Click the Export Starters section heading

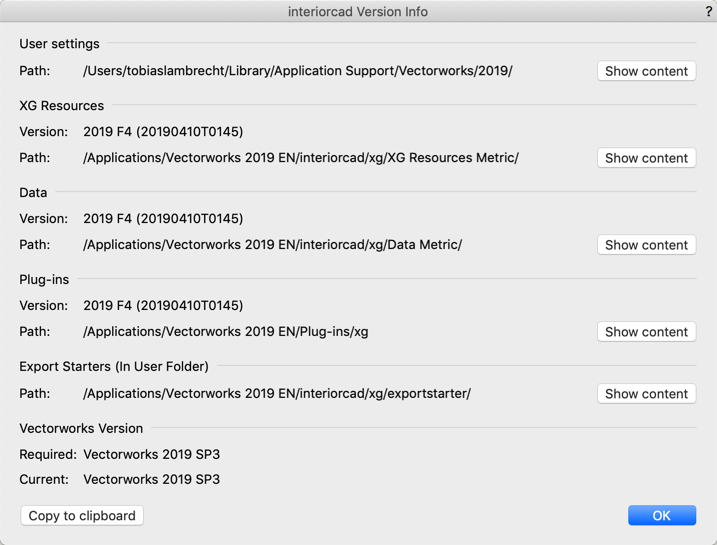pyautogui.click(x=114, y=366)
